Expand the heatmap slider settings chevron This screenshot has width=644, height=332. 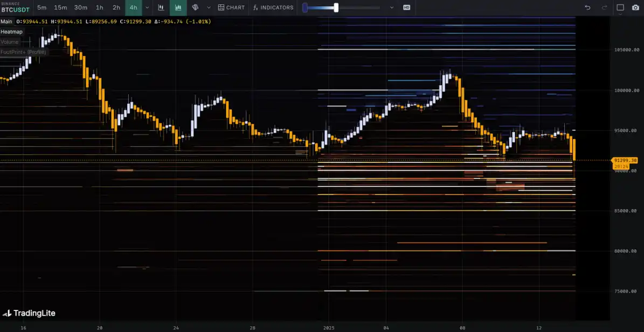click(x=391, y=8)
